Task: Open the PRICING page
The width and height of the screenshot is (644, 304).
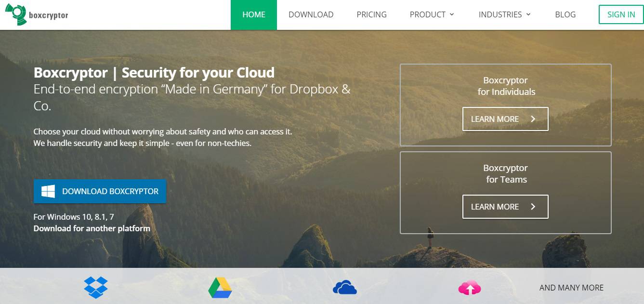Action: pyautogui.click(x=371, y=14)
